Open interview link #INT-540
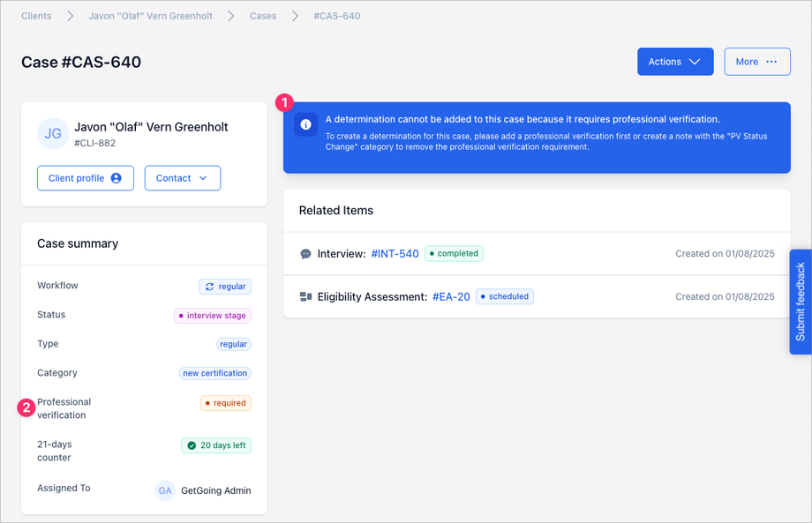 pos(395,254)
